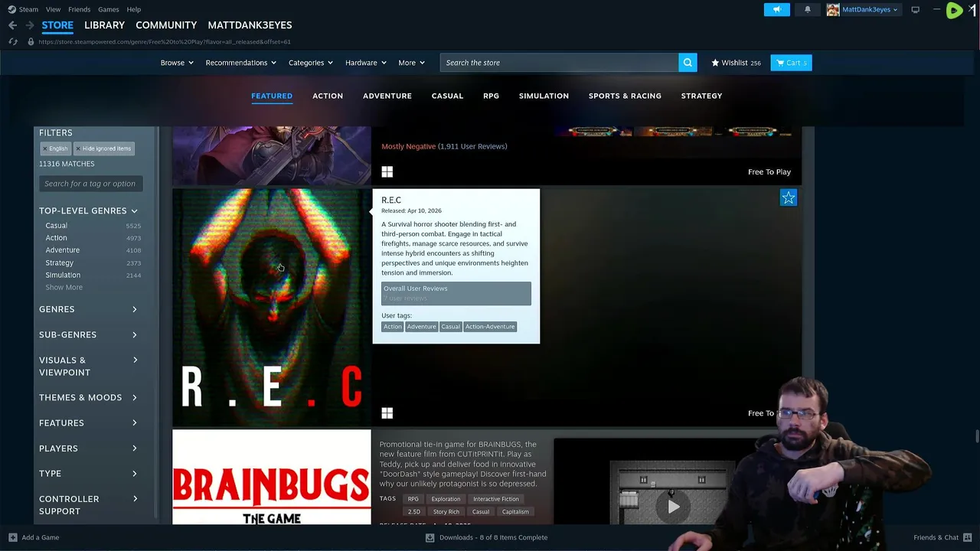Click the Windows platform icon on R.E.C row
The width and height of the screenshot is (980, 551).
point(387,413)
